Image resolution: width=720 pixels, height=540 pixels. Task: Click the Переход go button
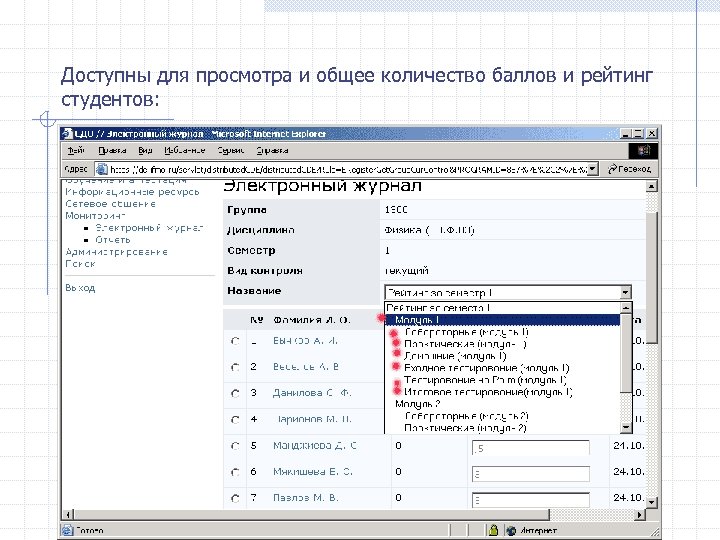point(630,169)
